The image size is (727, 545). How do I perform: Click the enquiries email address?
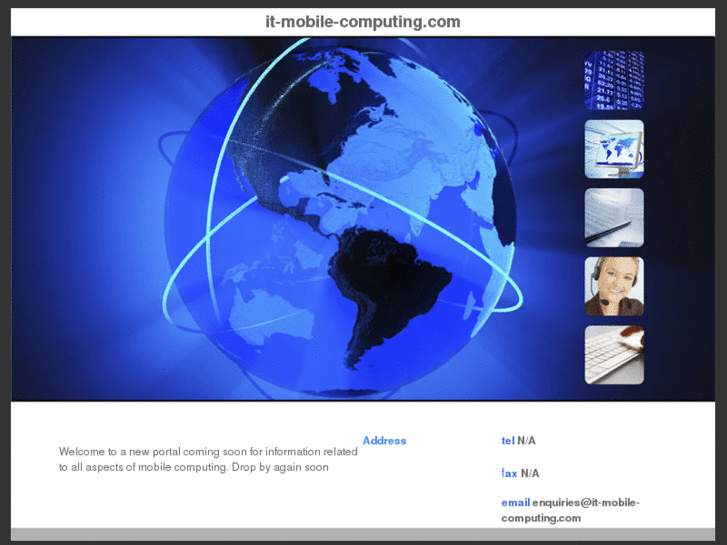[x=570, y=510]
